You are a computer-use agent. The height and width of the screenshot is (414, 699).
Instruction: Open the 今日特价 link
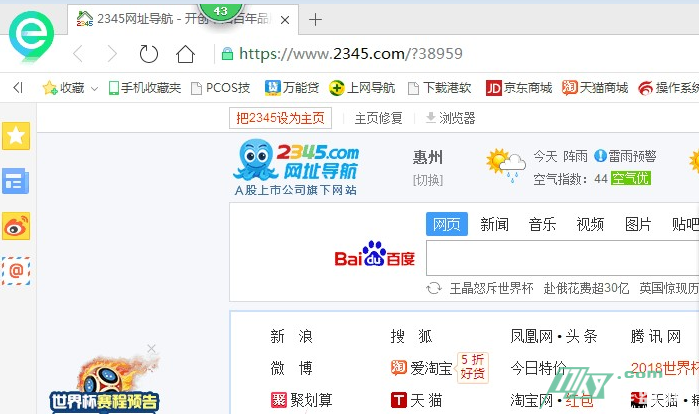tap(538, 369)
